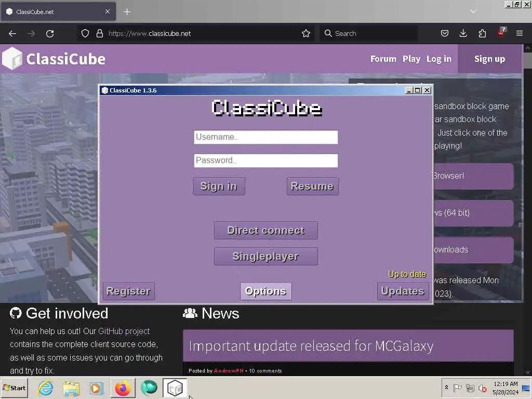Click the muted volume tray icon
The height and width of the screenshot is (399, 532).
click(x=482, y=388)
